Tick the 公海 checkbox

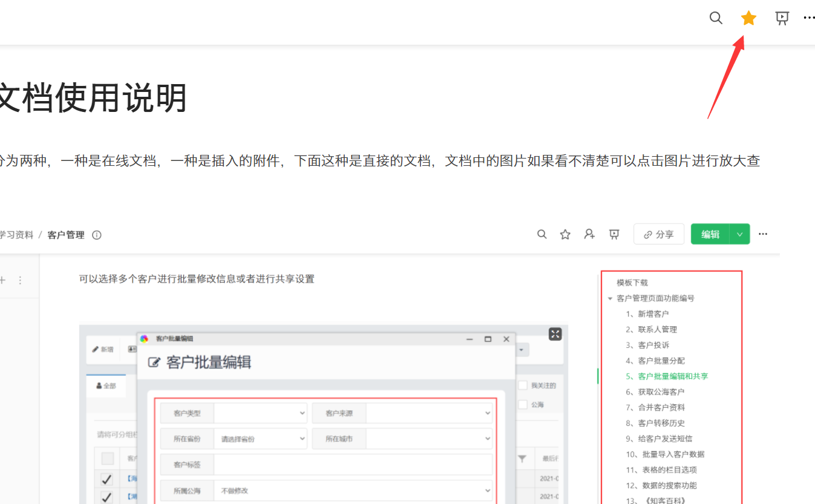523,405
